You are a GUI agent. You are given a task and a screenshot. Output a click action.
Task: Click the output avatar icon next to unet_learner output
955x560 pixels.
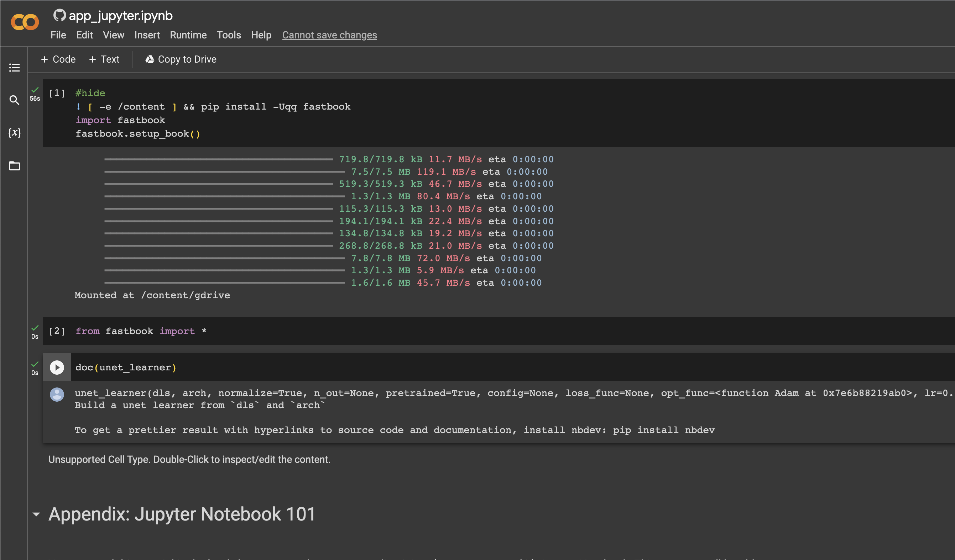[x=57, y=395]
